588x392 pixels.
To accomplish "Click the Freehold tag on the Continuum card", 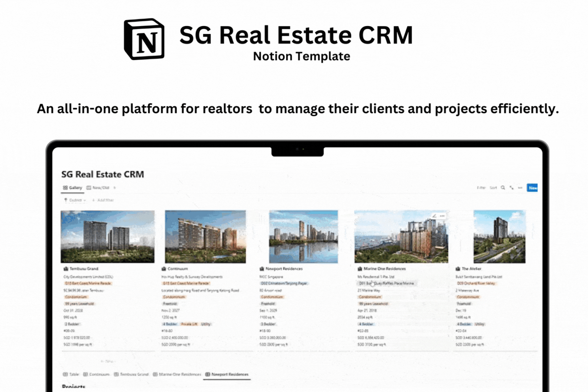I will pos(170,304).
